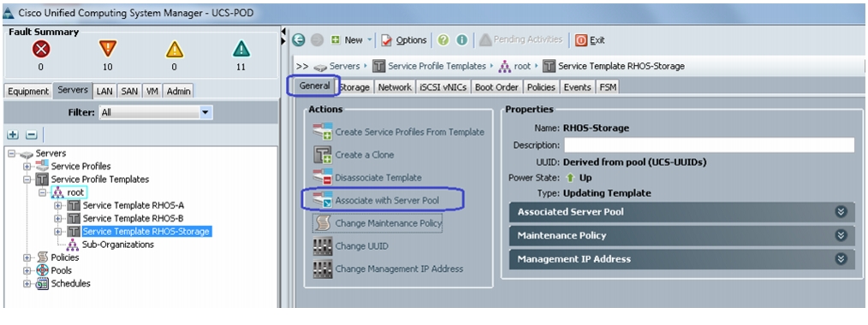Click the Change Management IP Address icon
The width and height of the screenshot is (868, 325).
click(323, 269)
